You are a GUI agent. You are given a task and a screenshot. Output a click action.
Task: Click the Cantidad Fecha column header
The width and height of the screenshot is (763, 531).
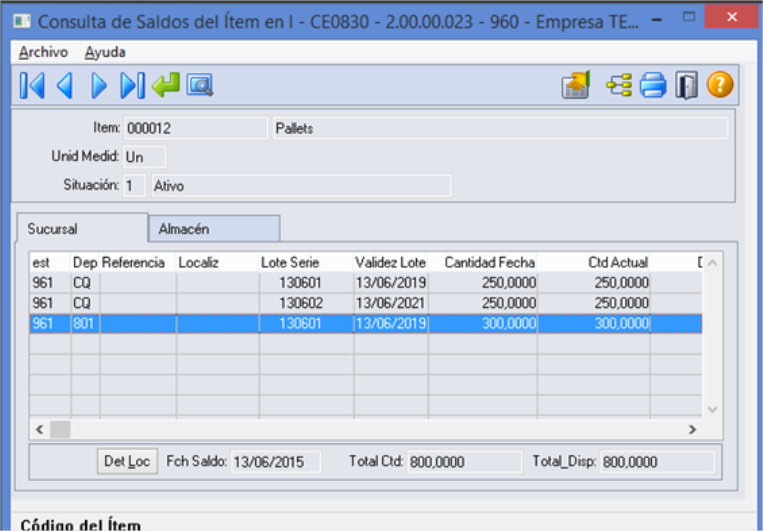(483, 262)
